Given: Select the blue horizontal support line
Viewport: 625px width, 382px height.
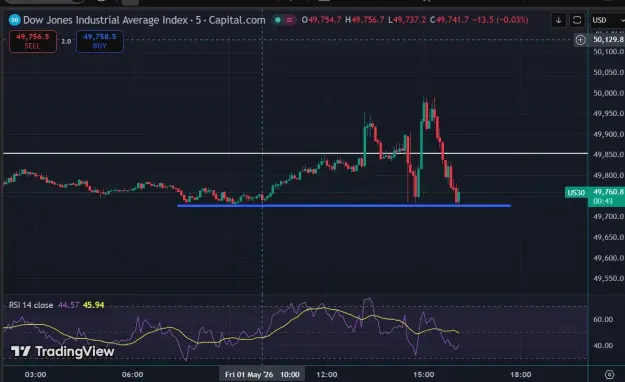Looking at the screenshot, I should [x=344, y=206].
